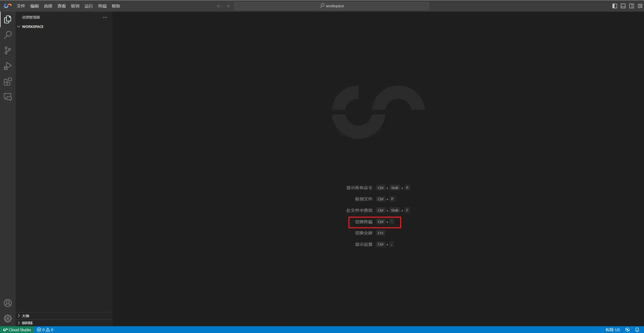Click the notifications bell in status bar

[x=637, y=330]
